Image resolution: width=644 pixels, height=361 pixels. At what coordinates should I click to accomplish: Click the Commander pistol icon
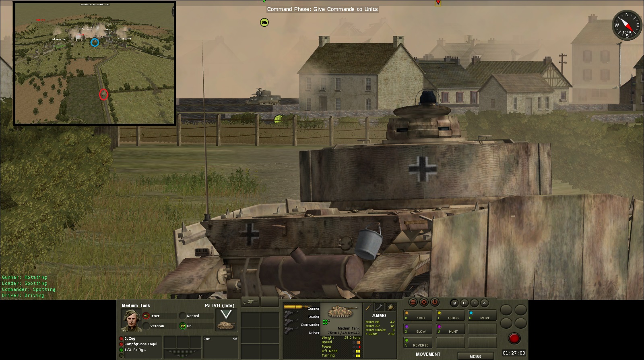(291, 322)
